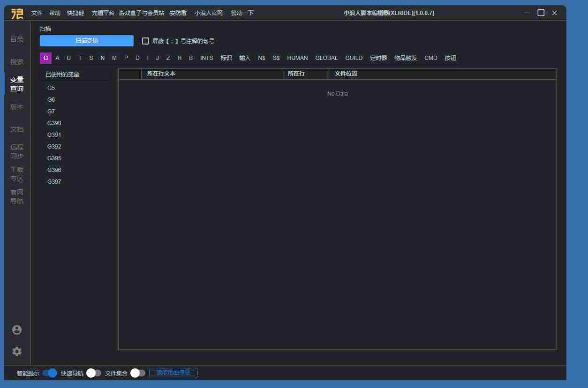This screenshot has width=588, height=388.
Task: Open the 搜索 sidebar panel
Action: click(x=17, y=62)
